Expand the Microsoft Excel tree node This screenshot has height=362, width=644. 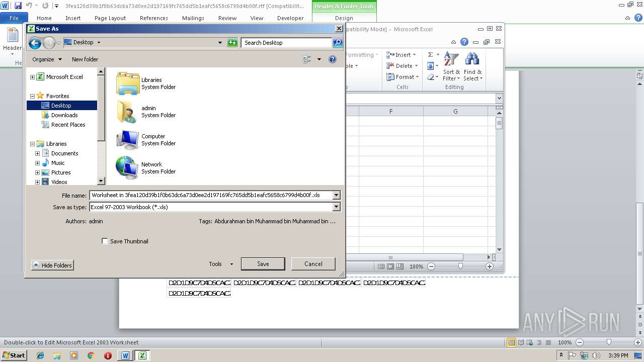[33, 77]
